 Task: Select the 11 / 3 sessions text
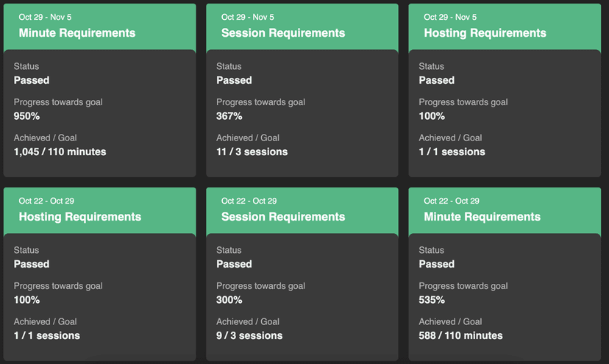[x=252, y=152]
